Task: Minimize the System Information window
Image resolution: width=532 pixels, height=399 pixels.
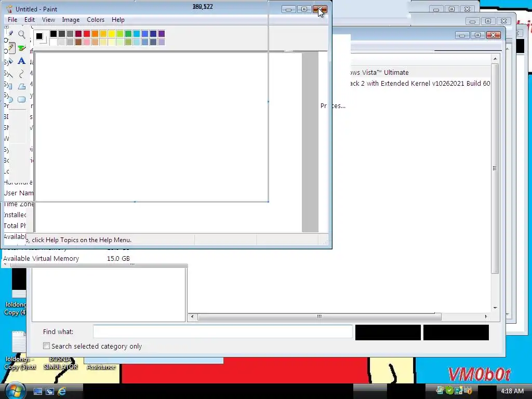Action: point(462,35)
